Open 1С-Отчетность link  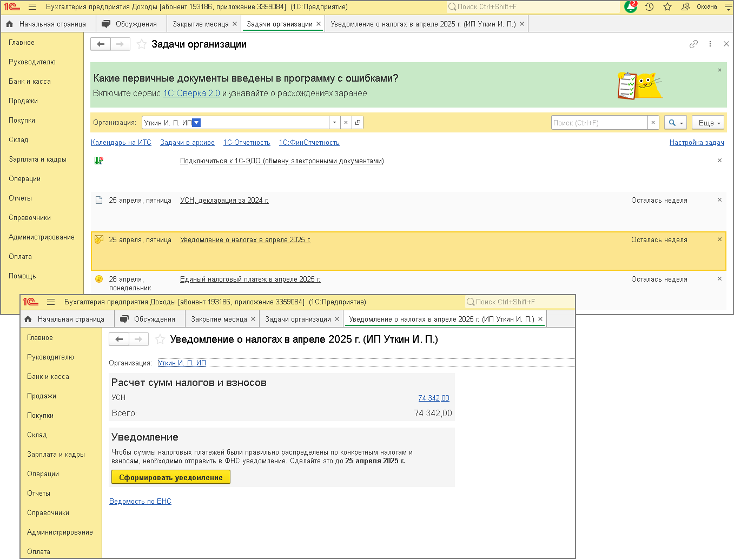[247, 143]
